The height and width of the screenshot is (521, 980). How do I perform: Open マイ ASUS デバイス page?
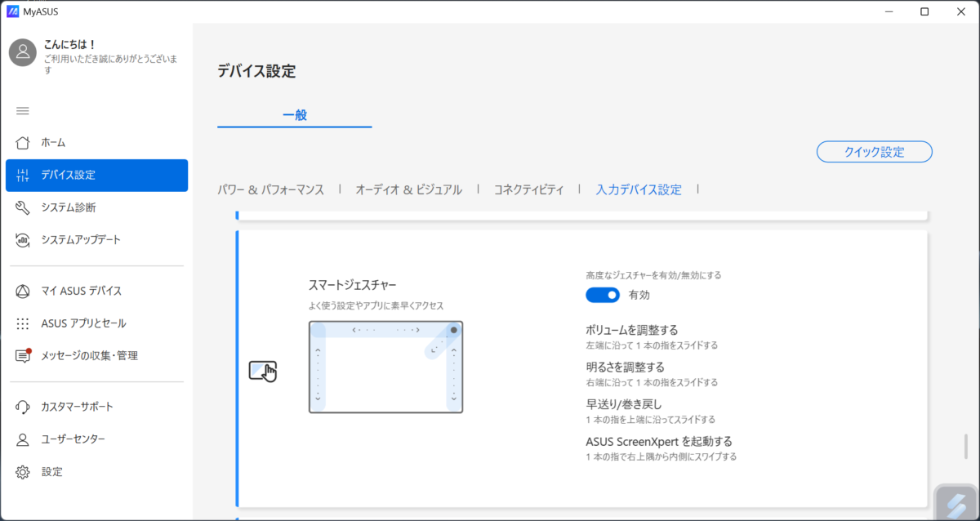click(x=96, y=291)
